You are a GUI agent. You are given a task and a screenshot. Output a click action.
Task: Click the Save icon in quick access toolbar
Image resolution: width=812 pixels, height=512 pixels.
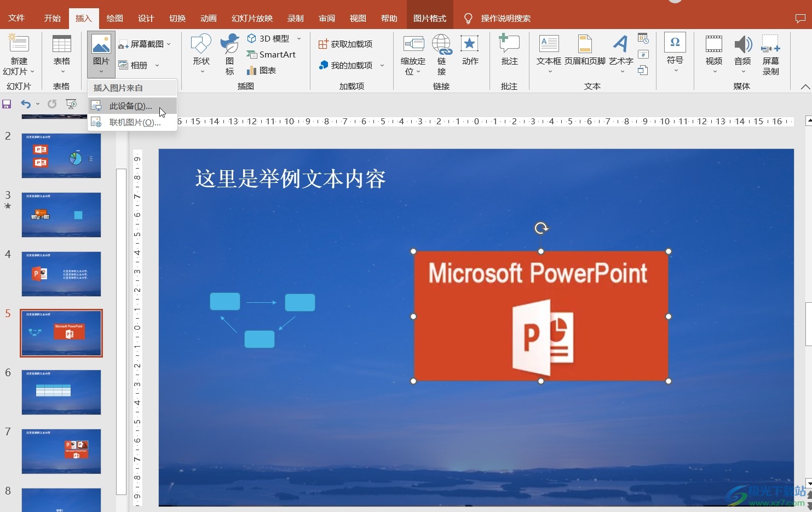(x=7, y=104)
